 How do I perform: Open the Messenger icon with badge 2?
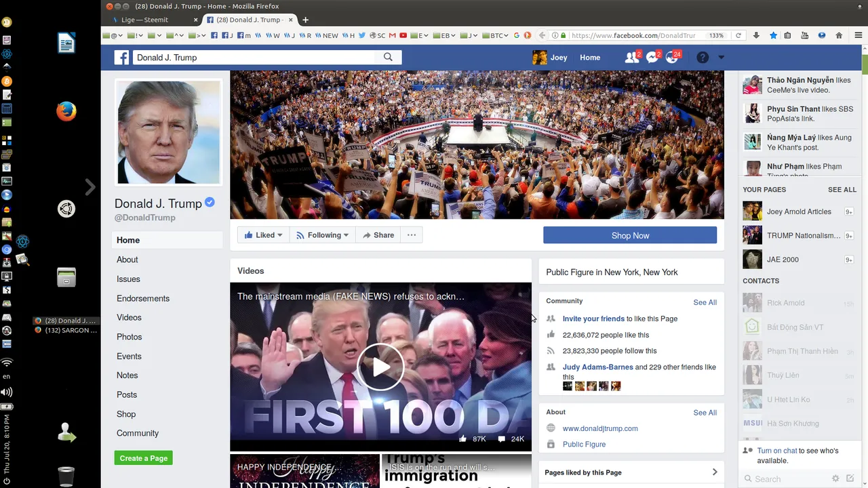[x=653, y=58]
